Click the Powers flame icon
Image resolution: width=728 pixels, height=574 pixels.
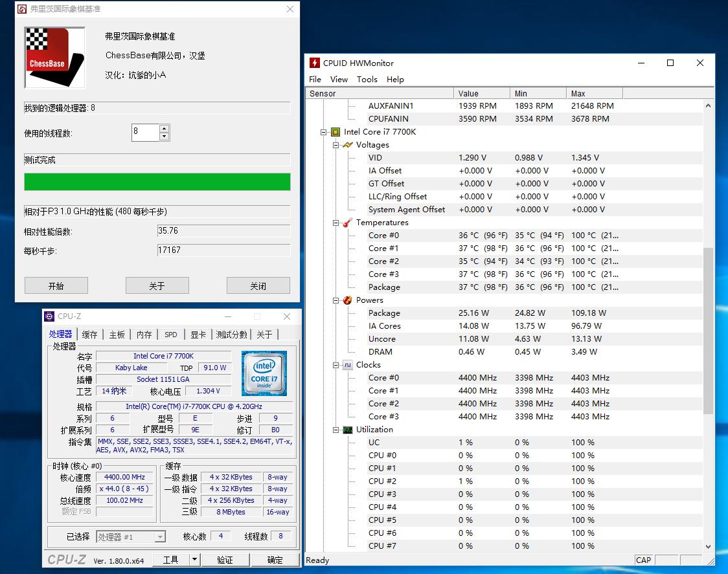pos(348,300)
